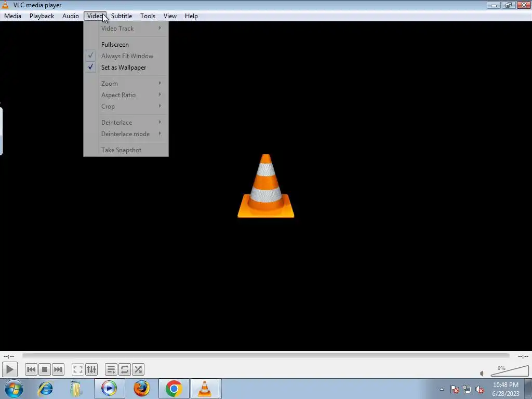Show the playlist via toolbar icon
This screenshot has height=399, width=532.
click(x=111, y=369)
